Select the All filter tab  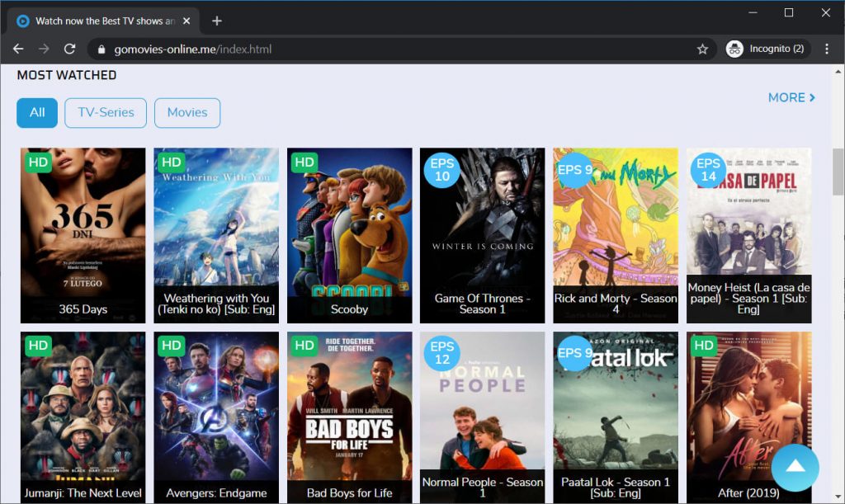point(37,112)
